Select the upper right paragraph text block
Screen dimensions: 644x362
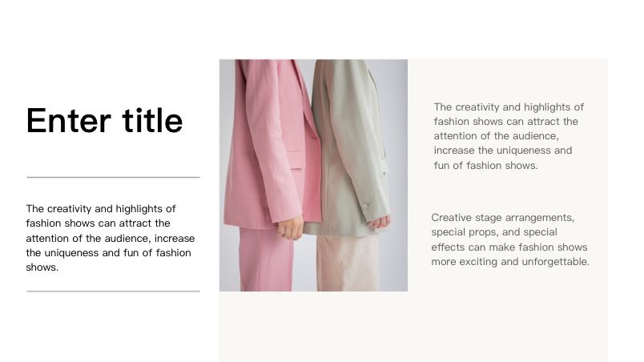(x=509, y=136)
